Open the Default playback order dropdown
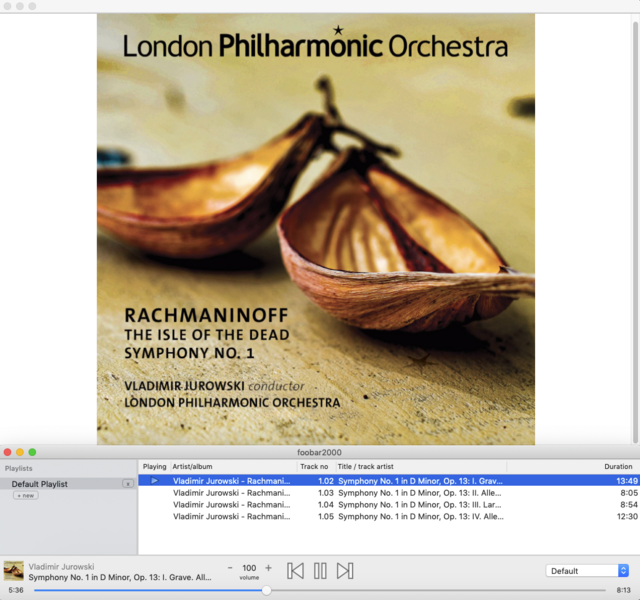This screenshot has width=640, height=600. click(587, 571)
